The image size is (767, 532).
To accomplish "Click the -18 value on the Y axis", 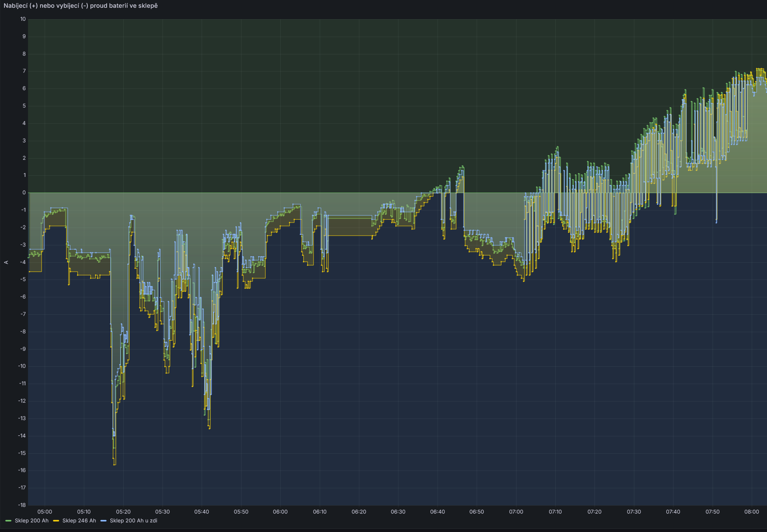I will tap(22, 505).
